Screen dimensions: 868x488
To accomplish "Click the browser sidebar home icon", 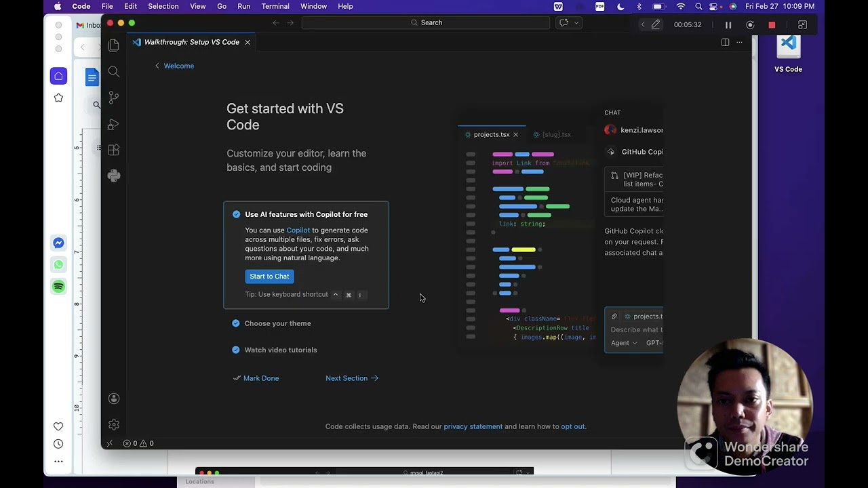I will [58, 76].
